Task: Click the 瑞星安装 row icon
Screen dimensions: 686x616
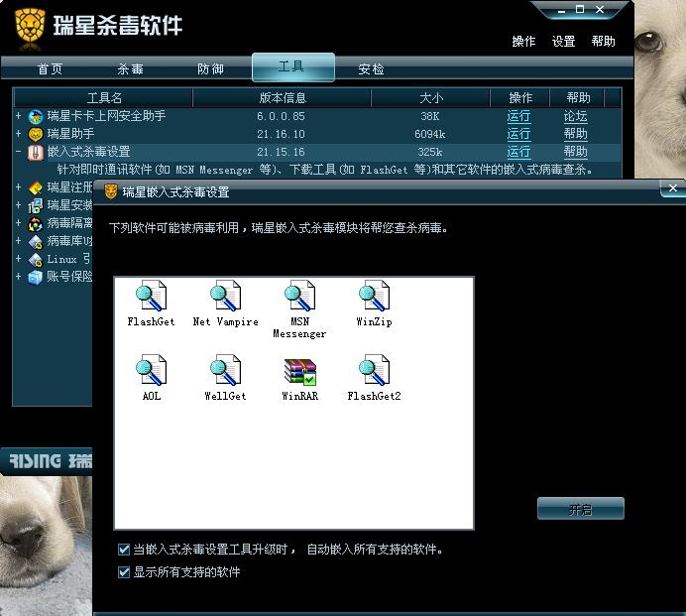Action: pos(36,205)
